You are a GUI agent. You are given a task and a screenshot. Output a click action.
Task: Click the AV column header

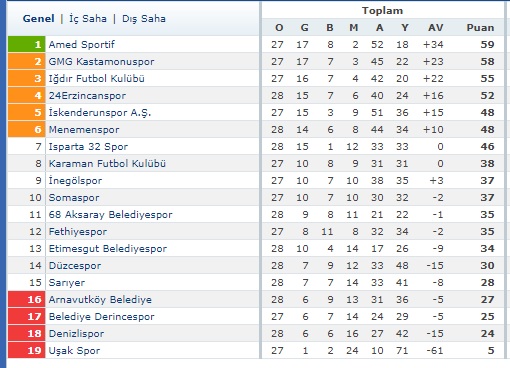pos(436,27)
